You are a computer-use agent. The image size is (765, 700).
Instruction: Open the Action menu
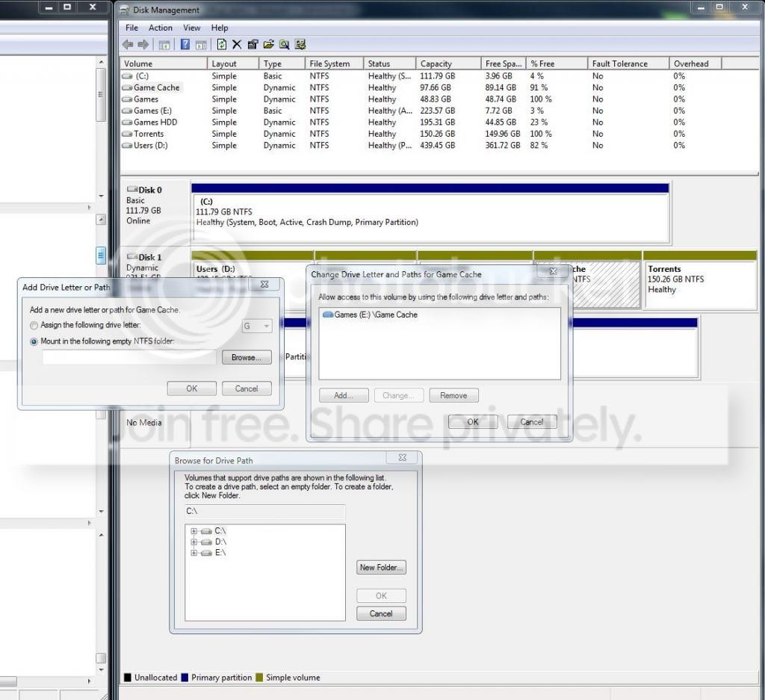click(161, 28)
